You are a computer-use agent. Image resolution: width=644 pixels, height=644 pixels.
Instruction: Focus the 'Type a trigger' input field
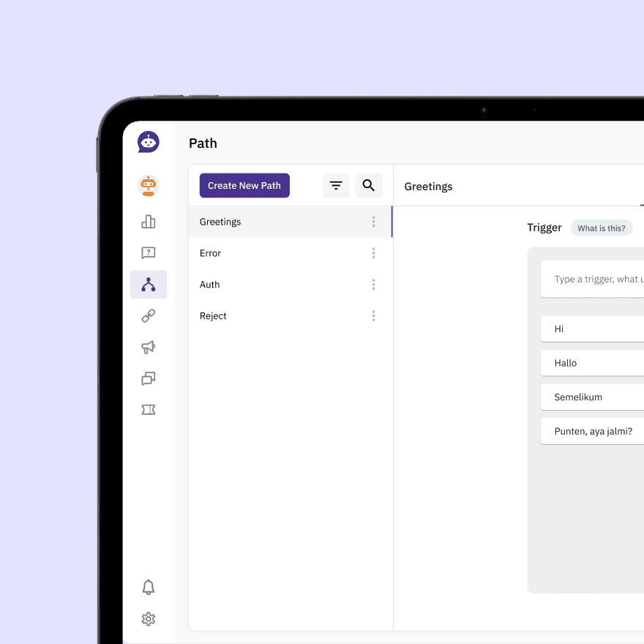(x=592, y=279)
